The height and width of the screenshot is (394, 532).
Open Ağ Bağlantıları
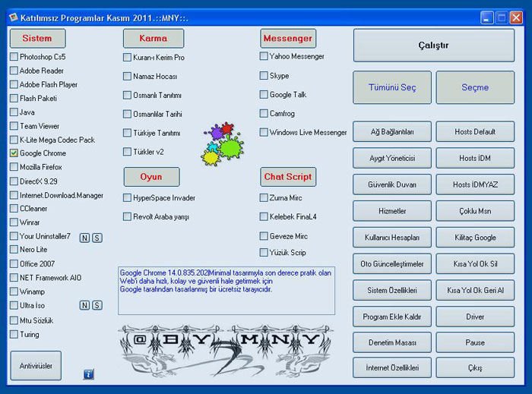tap(392, 132)
